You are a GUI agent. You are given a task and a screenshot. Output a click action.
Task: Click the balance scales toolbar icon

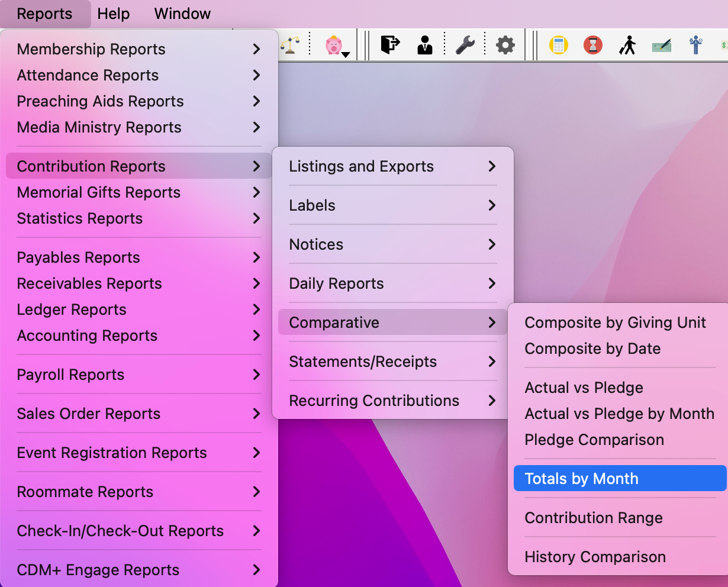click(x=290, y=45)
